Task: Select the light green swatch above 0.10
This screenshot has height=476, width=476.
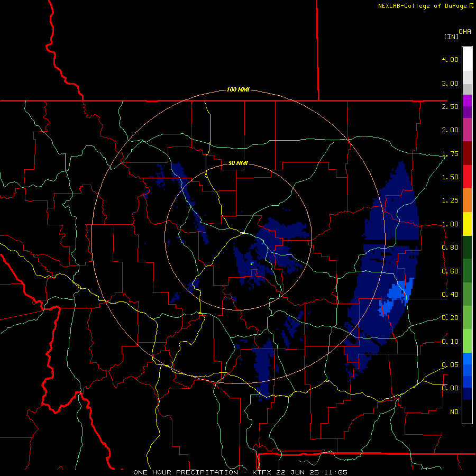Action: (467, 341)
